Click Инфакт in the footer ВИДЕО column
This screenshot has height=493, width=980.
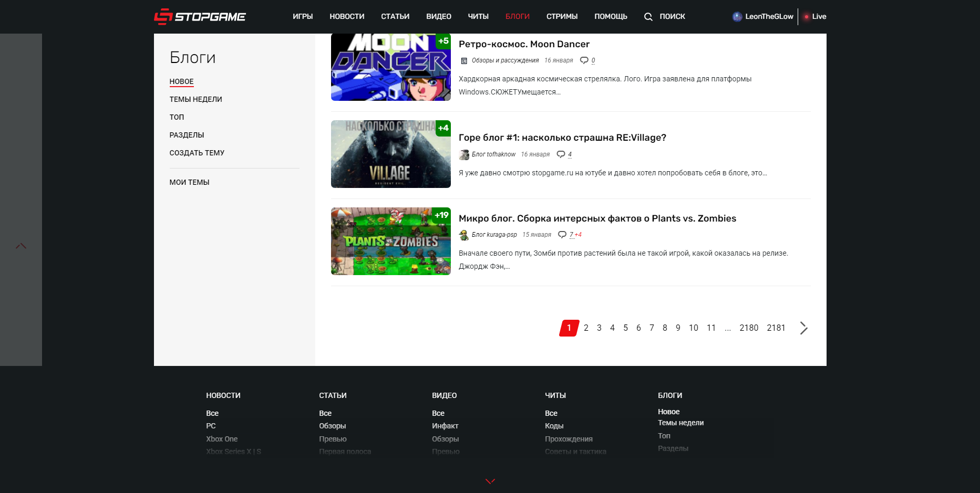445,426
